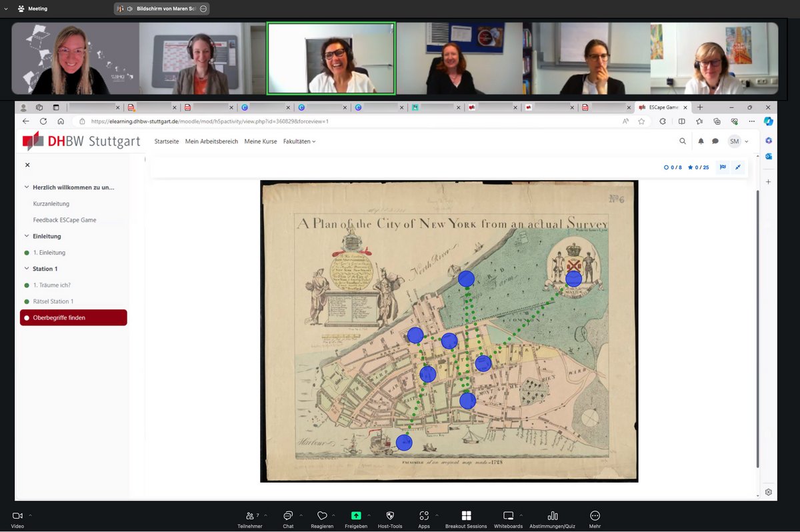Click the Edge Copilot icon
800x532 pixels.
pos(769,121)
